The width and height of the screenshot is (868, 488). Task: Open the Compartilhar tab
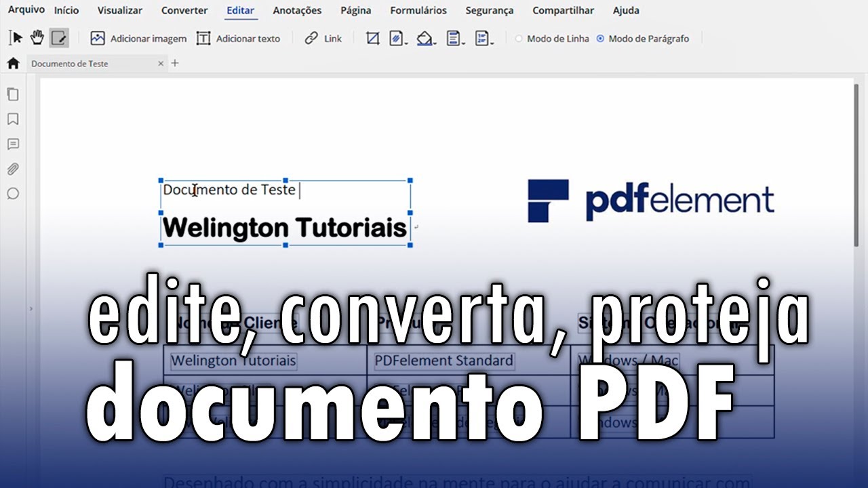tap(563, 10)
